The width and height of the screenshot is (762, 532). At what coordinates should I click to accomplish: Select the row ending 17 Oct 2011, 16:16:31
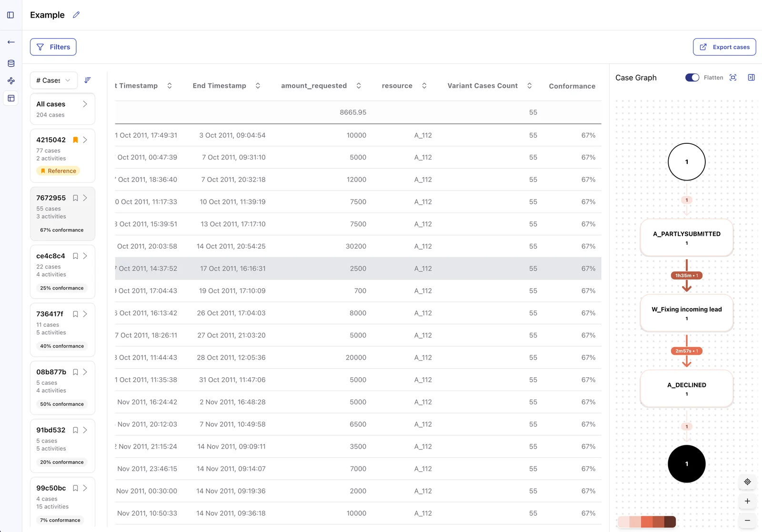click(x=358, y=269)
